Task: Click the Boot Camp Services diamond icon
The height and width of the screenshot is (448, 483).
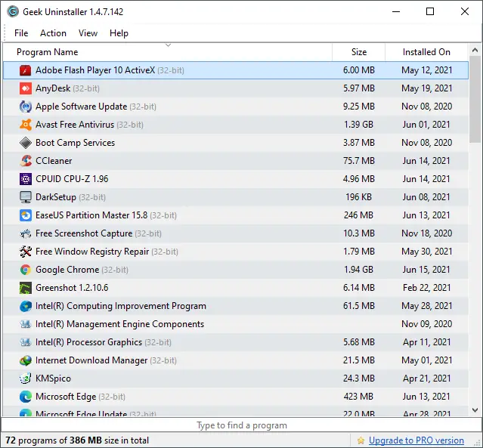Action: [x=25, y=143]
